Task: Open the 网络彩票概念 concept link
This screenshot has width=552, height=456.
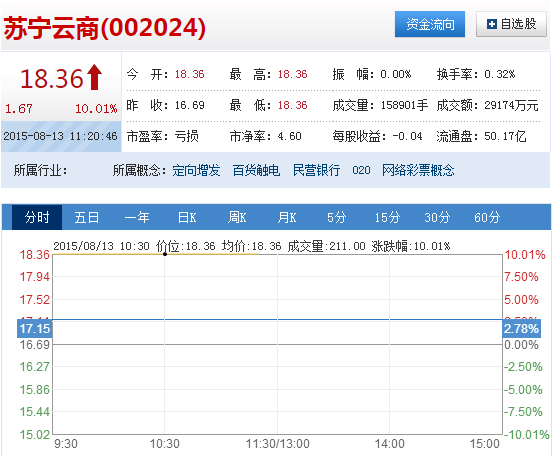Action: click(418, 170)
